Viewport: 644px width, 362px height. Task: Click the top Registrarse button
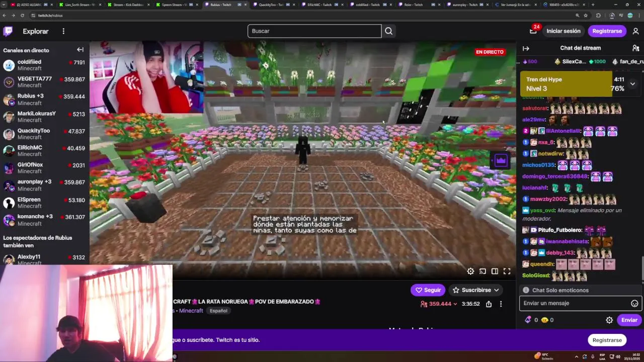coord(607,31)
